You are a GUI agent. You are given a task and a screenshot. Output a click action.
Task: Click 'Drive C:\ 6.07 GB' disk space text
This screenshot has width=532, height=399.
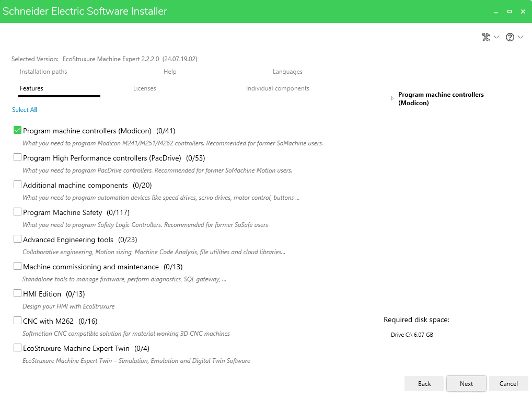point(412,335)
